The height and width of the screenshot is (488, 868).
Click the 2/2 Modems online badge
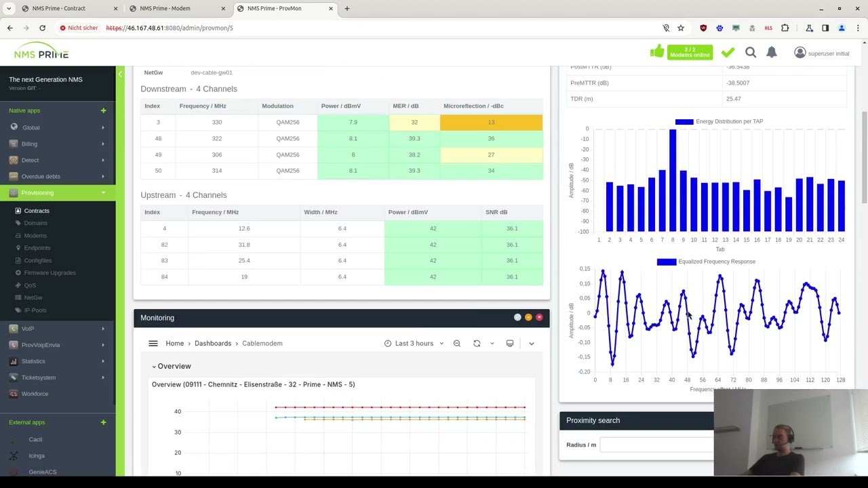pos(690,52)
